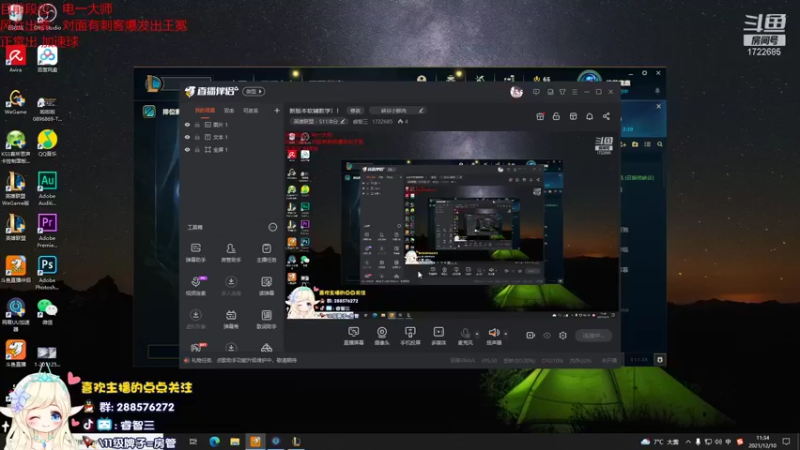Open the danmaku show tool
This screenshot has width=800, height=450.
pos(231,319)
